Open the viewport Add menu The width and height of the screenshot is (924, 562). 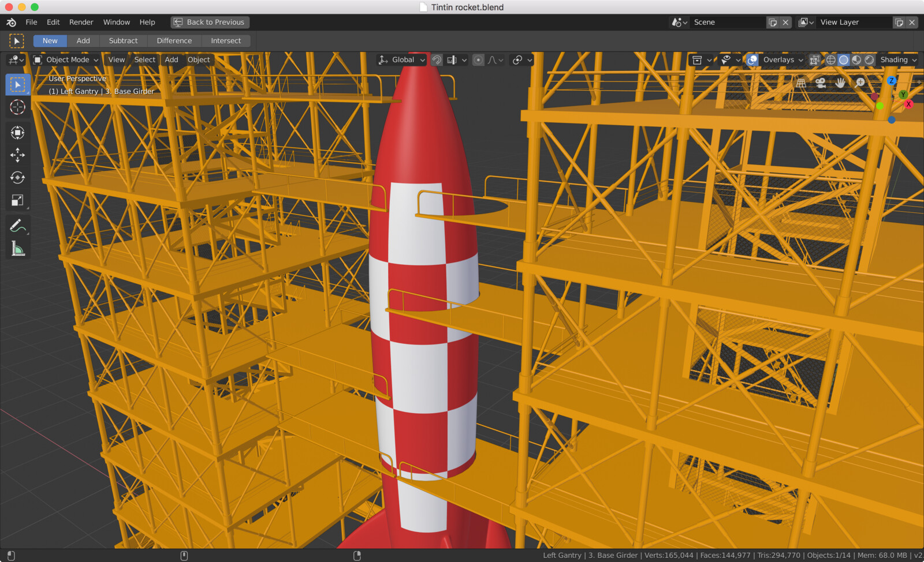172,59
